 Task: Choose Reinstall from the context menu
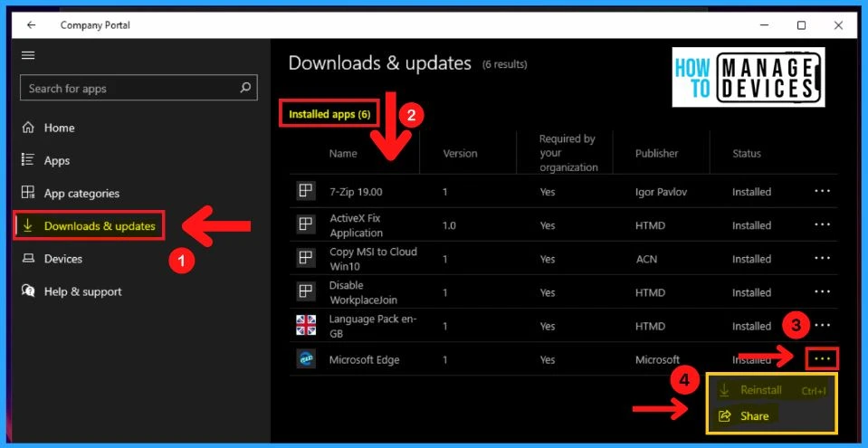pyautogui.click(x=772, y=390)
